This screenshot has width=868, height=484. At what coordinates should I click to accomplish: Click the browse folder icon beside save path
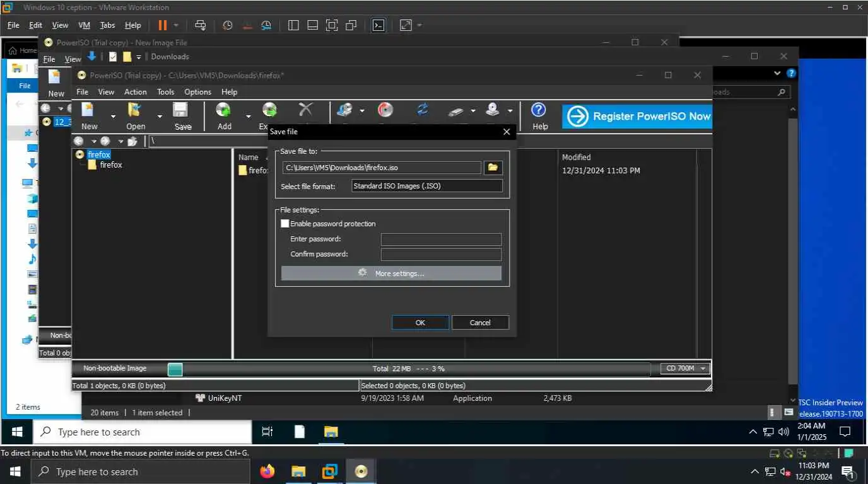coord(493,168)
